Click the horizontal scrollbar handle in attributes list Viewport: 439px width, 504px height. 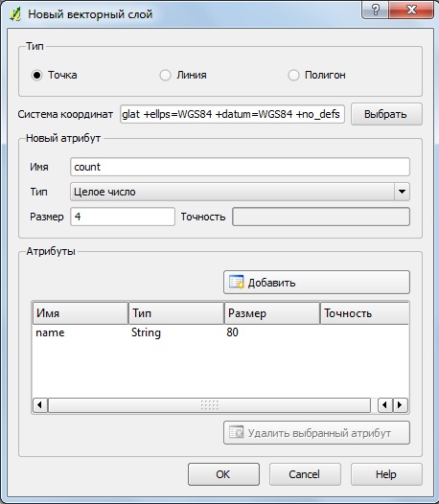click(209, 405)
